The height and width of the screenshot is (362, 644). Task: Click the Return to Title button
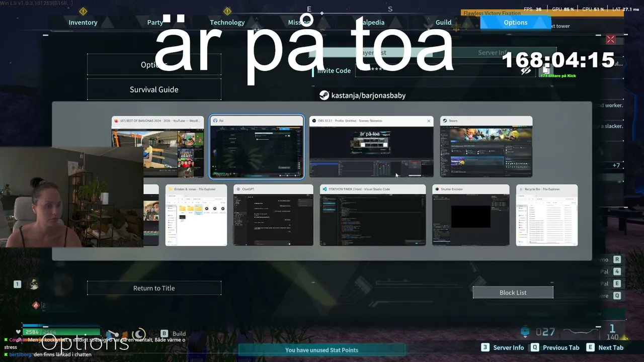pos(154,288)
